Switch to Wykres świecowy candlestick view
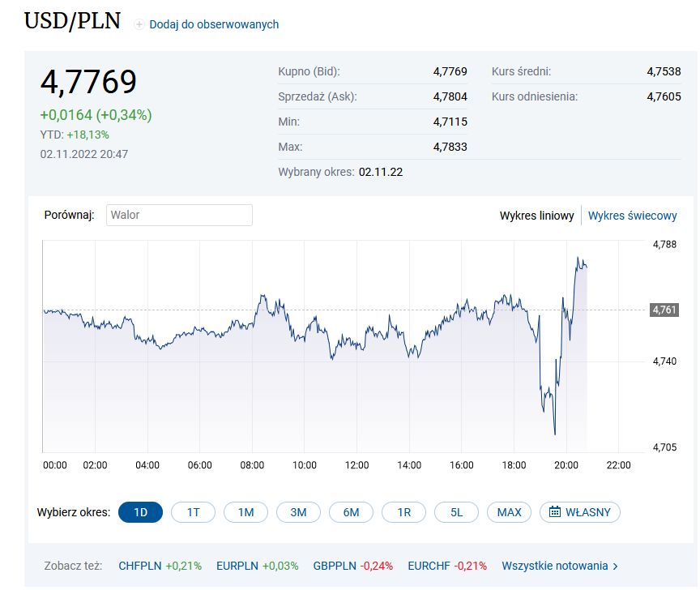700x590 pixels. 632,216
